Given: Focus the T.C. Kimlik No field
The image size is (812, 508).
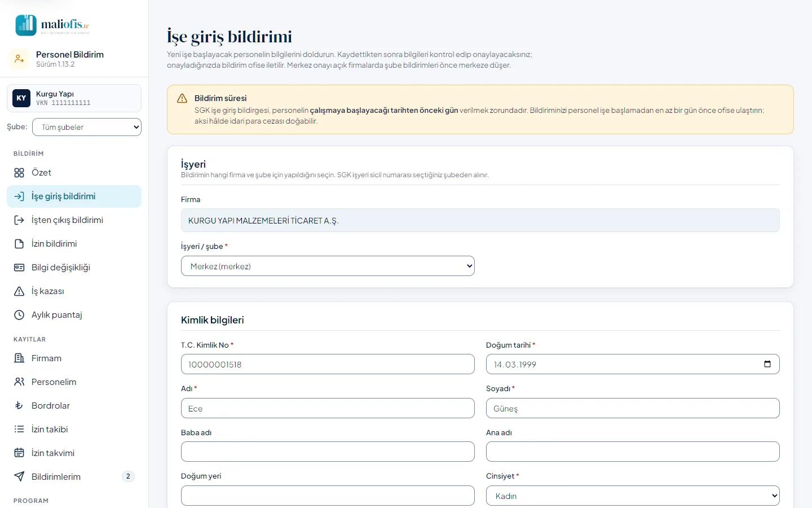Looking at the screenshot, I should tap(328, 364).
